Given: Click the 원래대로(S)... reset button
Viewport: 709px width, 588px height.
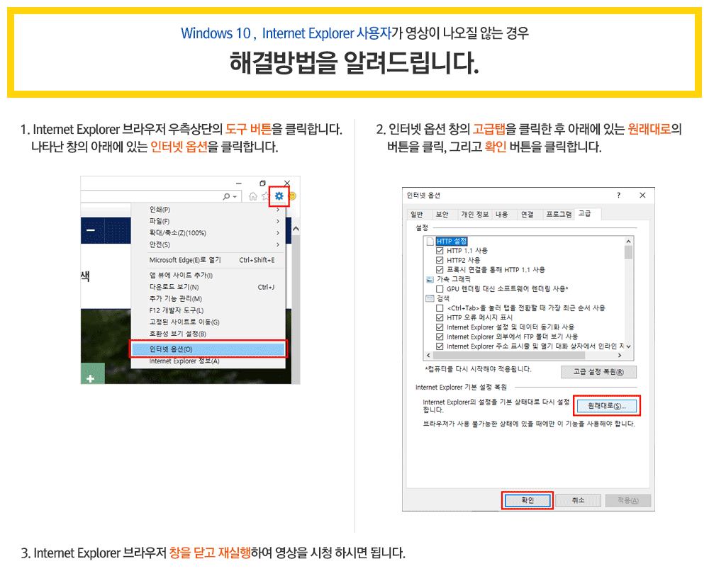Looking at the screenshot, I should coord(607,406).
